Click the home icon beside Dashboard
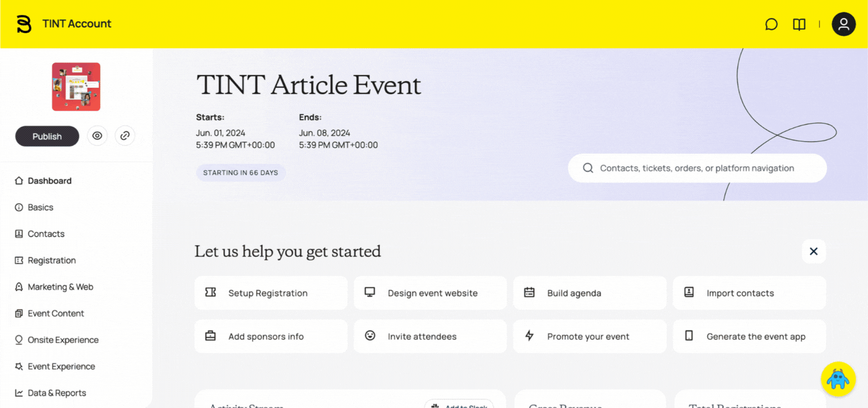The width and height of the screenshot is (868, 408). pos(19,180)
